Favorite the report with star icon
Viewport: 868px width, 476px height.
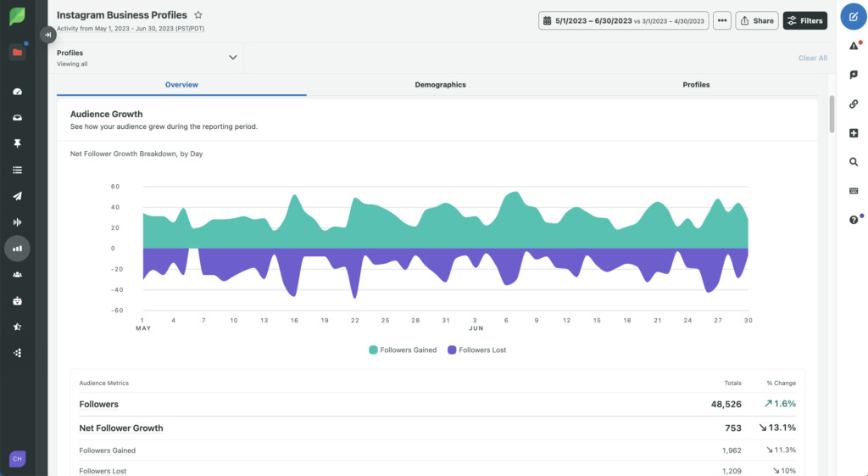coord(198,15)
